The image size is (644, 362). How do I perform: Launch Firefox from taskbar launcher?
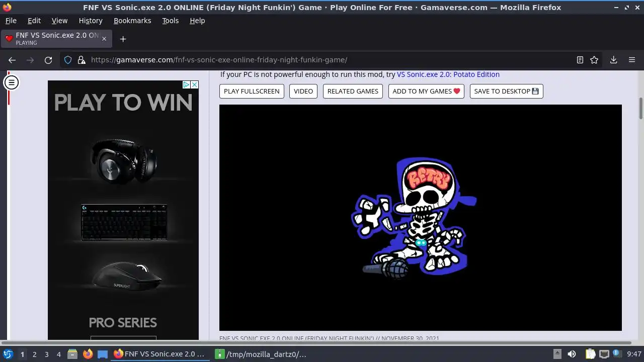[88, 354]
